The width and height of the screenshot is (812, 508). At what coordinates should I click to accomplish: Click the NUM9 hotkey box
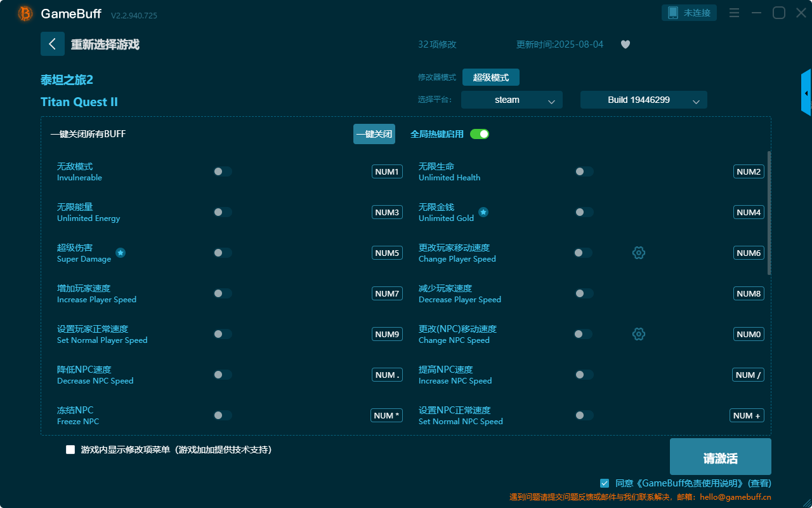[387, 334]
